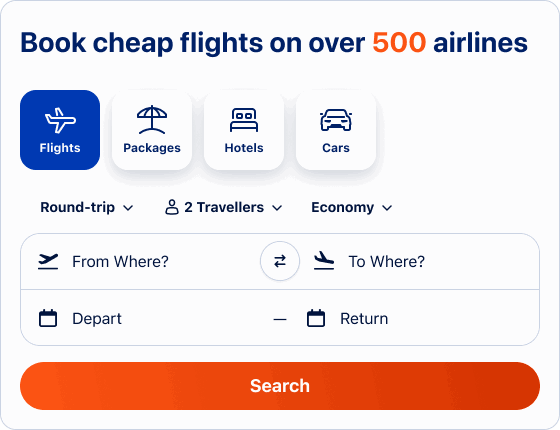Select the Cars tab label

336,148
